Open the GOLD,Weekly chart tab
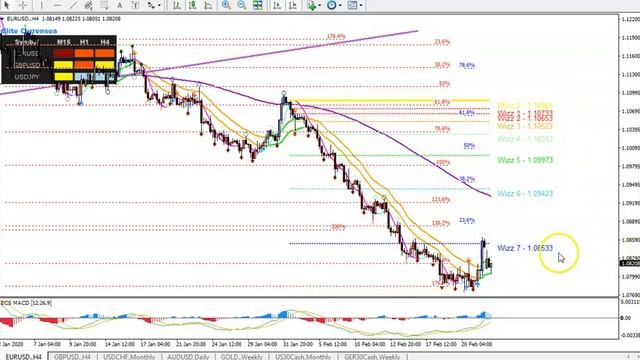This screenshot has height=360, width=640. coord(242,357)
